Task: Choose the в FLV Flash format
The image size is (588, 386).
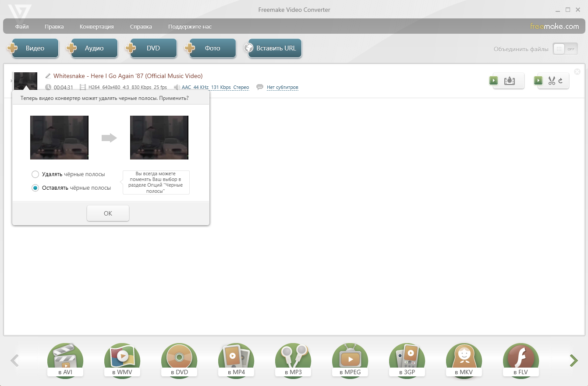Action: point(521,361)
